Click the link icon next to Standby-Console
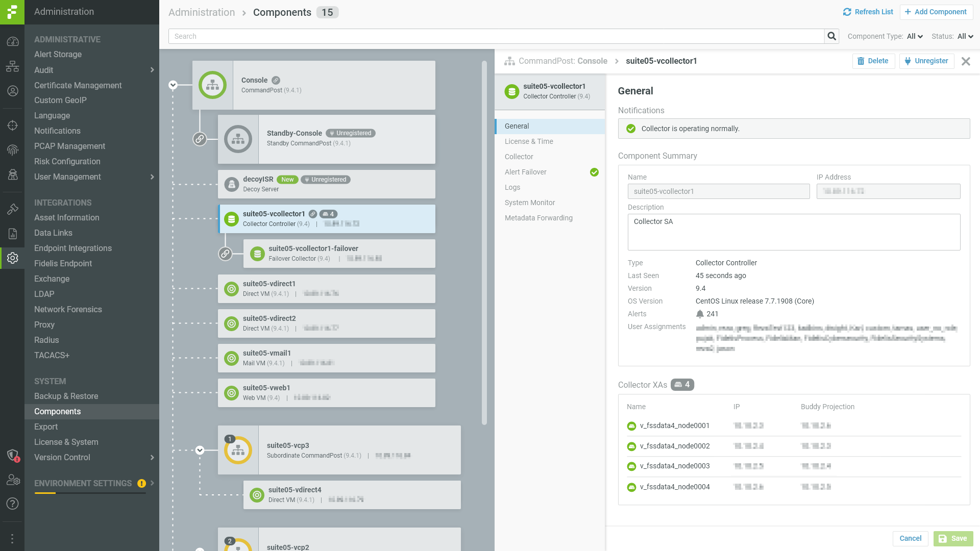This screenshot has width=980, height=551. pyautogui.click(x=200, y=139)
